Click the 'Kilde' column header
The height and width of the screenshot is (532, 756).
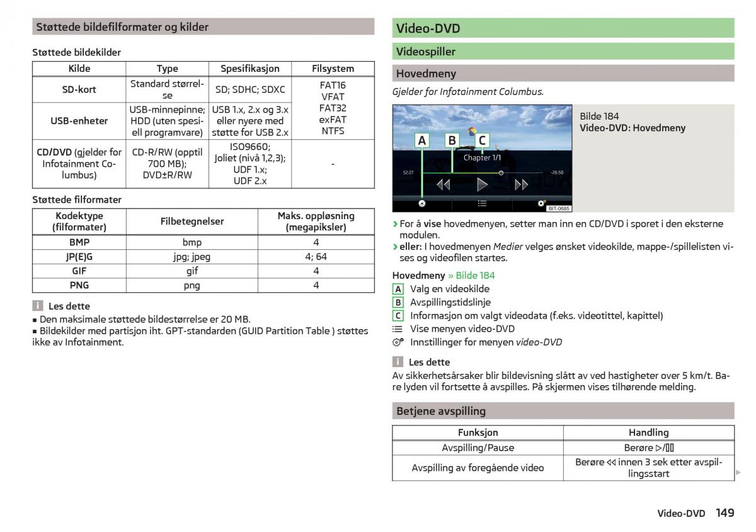[x=79, y=69]
